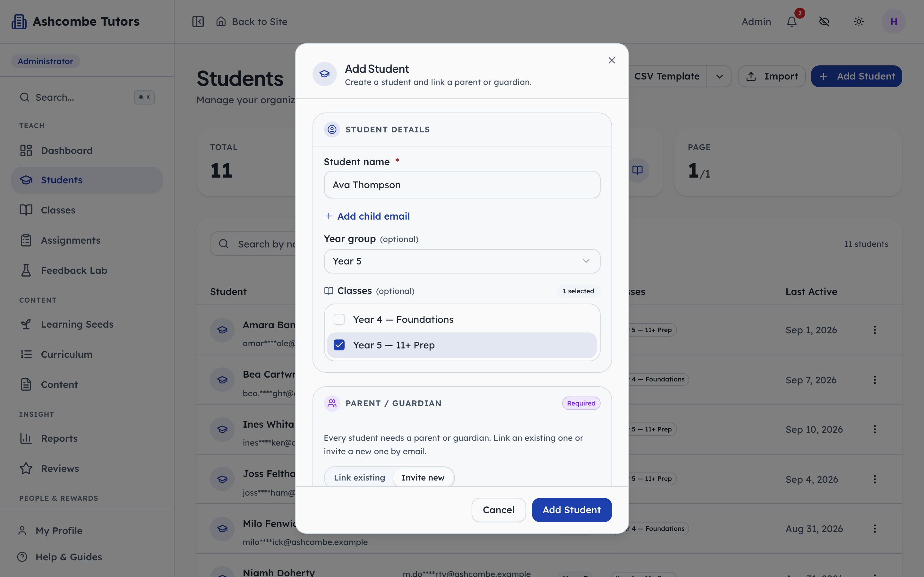Open the Year group dropdown

point(462,261)
